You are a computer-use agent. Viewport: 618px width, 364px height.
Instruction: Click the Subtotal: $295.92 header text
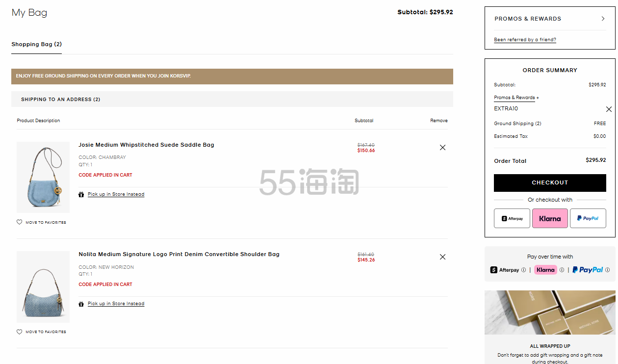(425, 12)
